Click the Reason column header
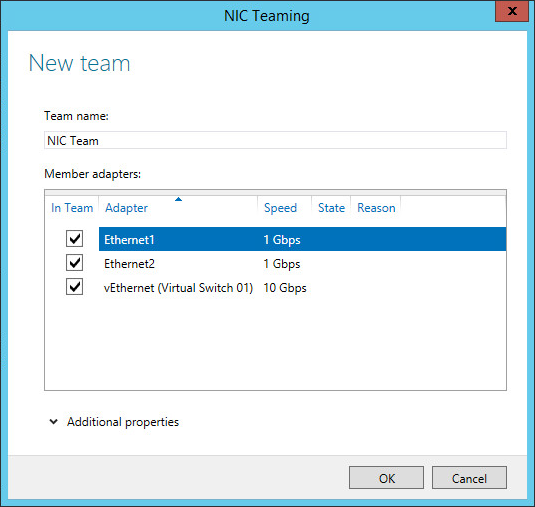This screenshot has width=535, height=507. [376, 208]
